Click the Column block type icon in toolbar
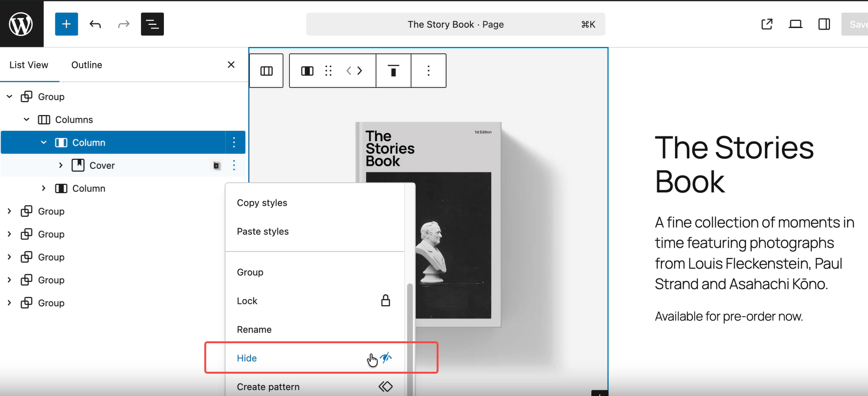868x396 pixels. pos(307,71)
